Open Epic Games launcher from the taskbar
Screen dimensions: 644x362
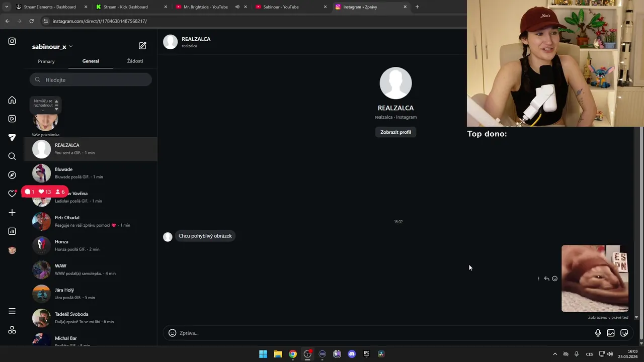[x=366, y=354]
